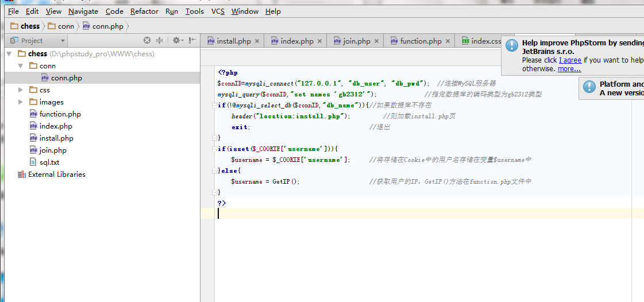Fold the mysqli_select_db if block
Screen dimensions: 644x302
click(214, 106)
